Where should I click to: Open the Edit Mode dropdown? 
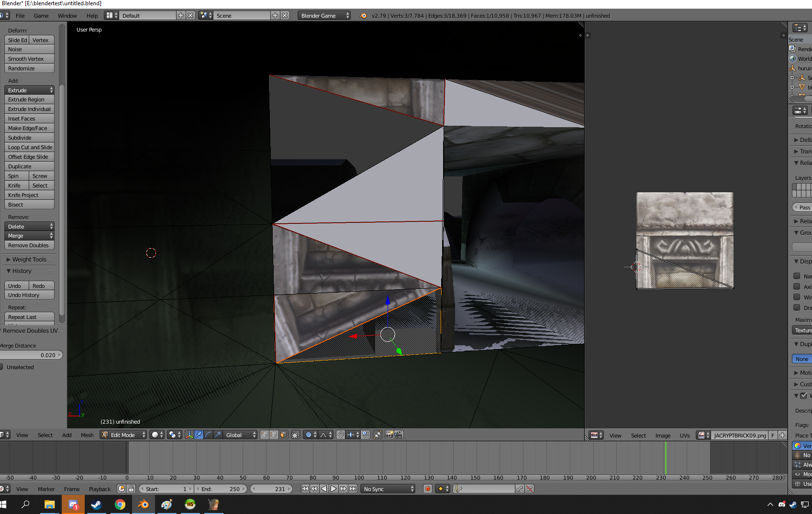point(123,435)
